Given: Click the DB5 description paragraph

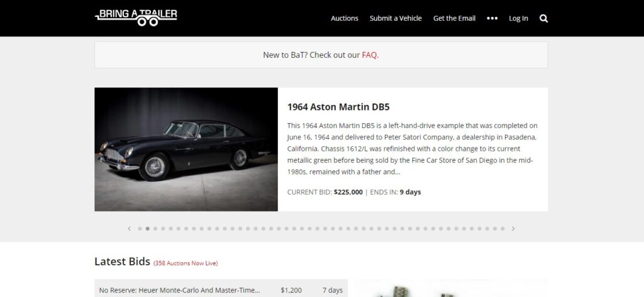Looking at the screenshot, I should [413, 148].
